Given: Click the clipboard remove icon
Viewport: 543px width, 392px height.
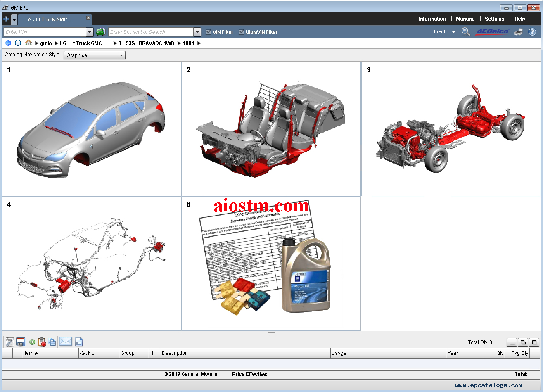Looking at the screenshot, I should click(42, 342).
